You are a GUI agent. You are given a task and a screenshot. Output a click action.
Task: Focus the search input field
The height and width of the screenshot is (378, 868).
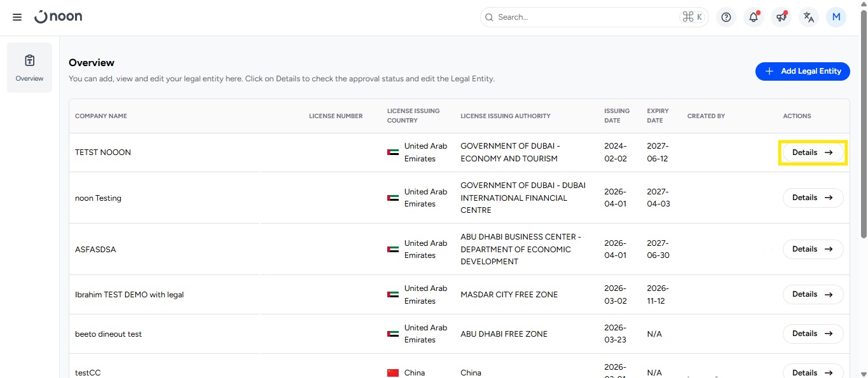coord(585,17)
